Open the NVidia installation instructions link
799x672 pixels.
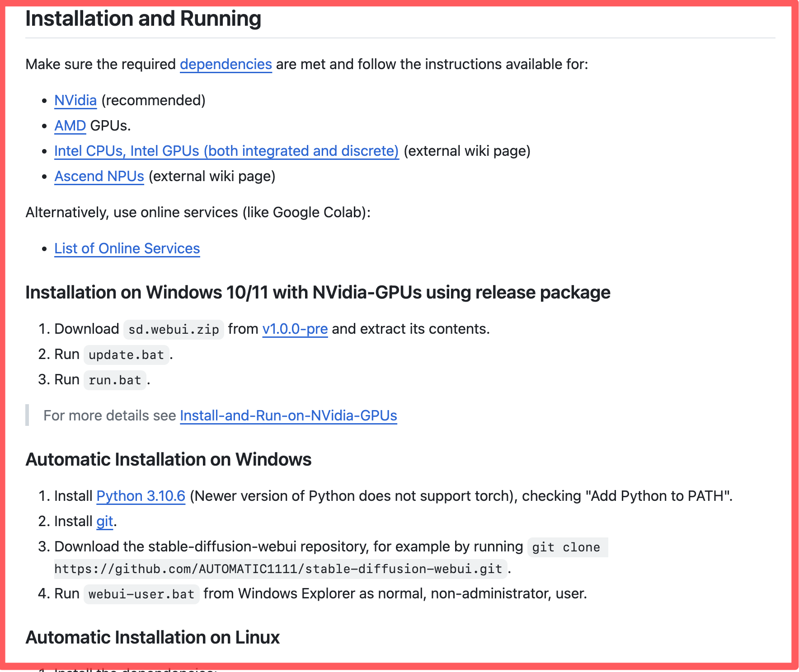pyautogui.click(x=75, y=100)
